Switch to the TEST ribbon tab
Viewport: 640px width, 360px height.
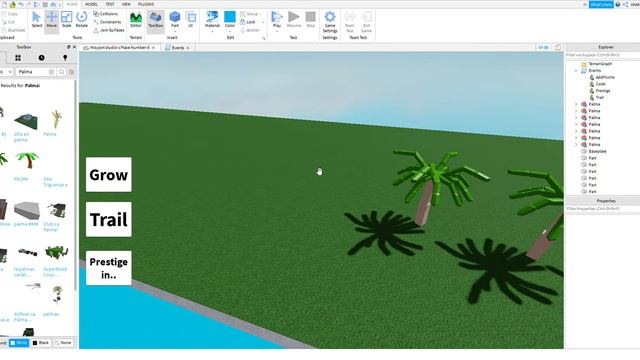tap(110, 4)
